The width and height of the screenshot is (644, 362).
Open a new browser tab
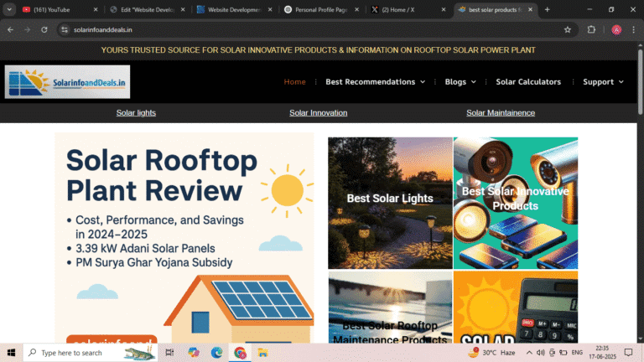pos(548,9)
